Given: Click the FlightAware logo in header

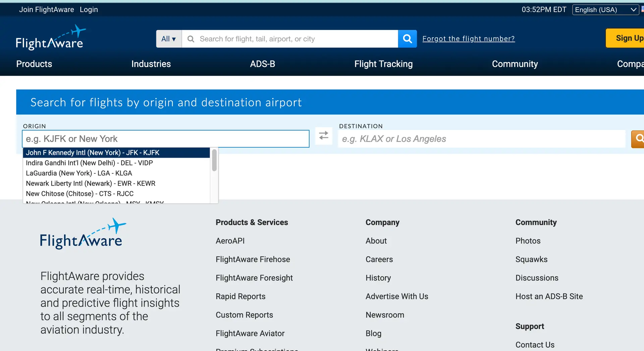Looking at the screenshot, I should (51, 38).
